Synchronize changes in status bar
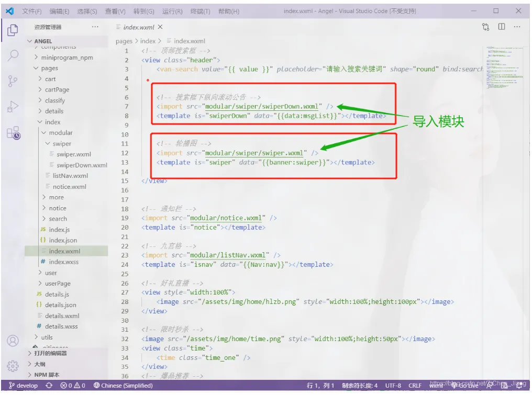The height and width of the screenshot is (395, 532). point(49,386)
